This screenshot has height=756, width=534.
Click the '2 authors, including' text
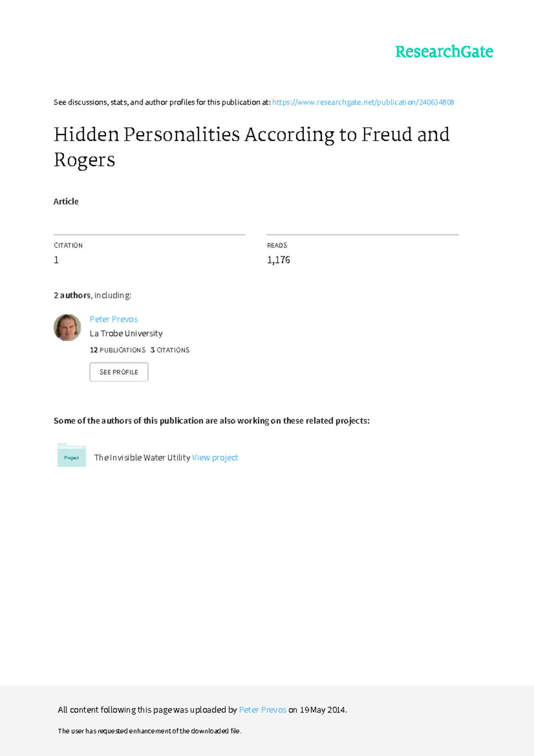coord(93,295)
